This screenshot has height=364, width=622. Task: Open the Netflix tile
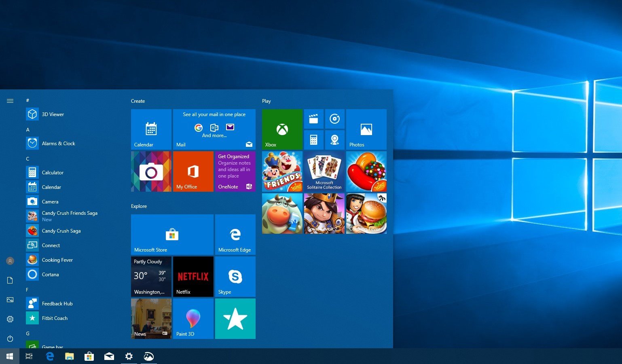[193, 276]
